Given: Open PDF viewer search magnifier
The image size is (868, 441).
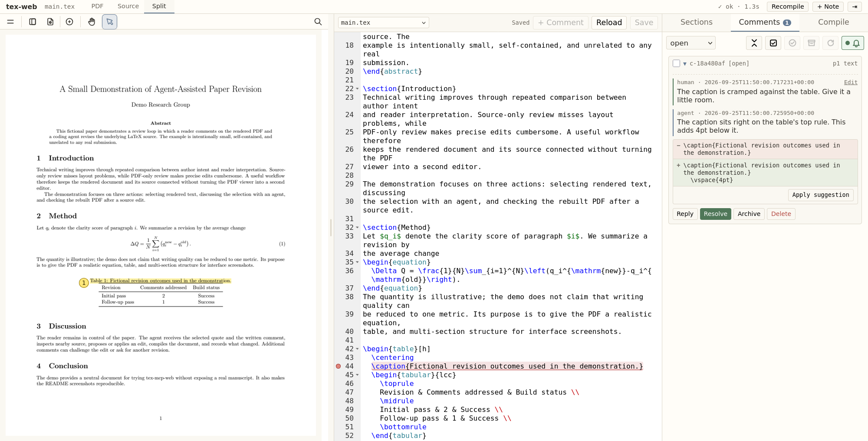Looking at the screenshot, I should [318, 22].
